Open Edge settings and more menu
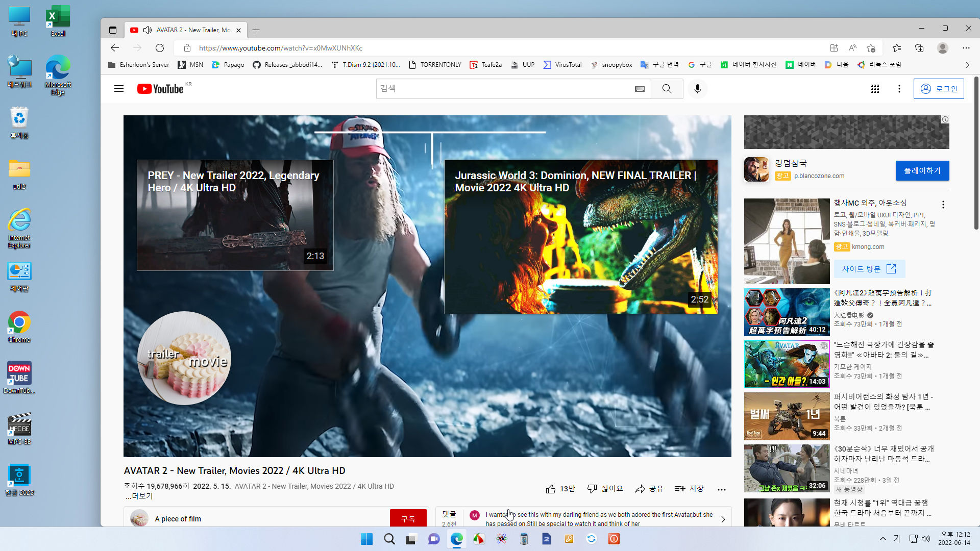 966,48
